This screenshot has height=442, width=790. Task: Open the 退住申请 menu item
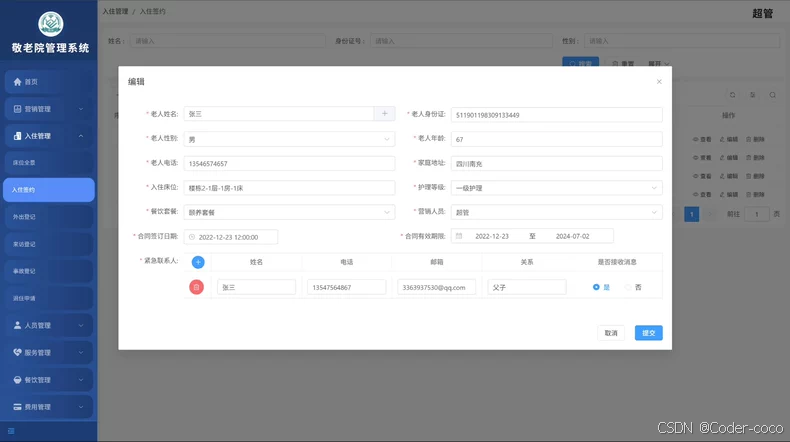pyautogui.click(x=48, y=298)
